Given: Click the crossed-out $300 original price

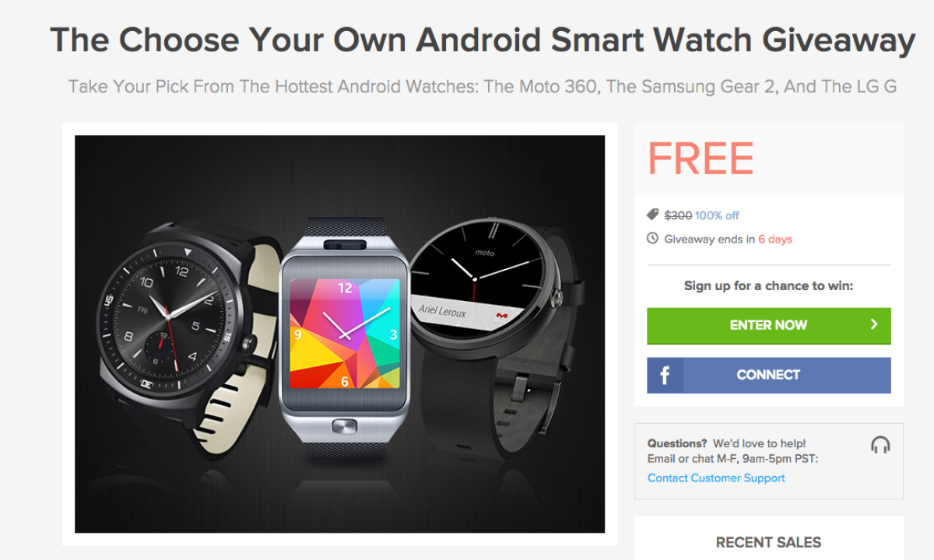Looking at the screenshot, I should [x=678, y=215].
